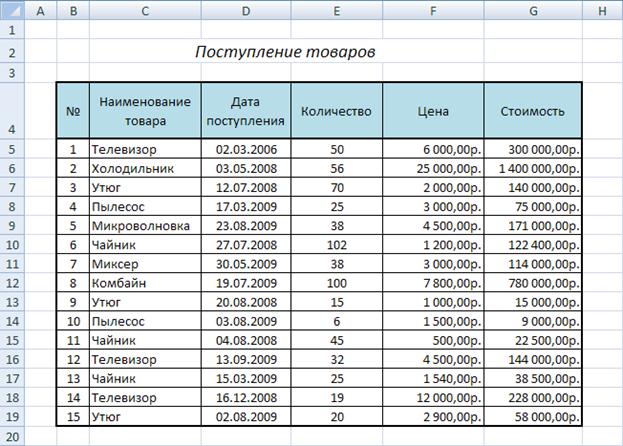Select cost cell '228 000,00р.'
The width and height of the screenshot is (623, 446).
click(533, 398)
